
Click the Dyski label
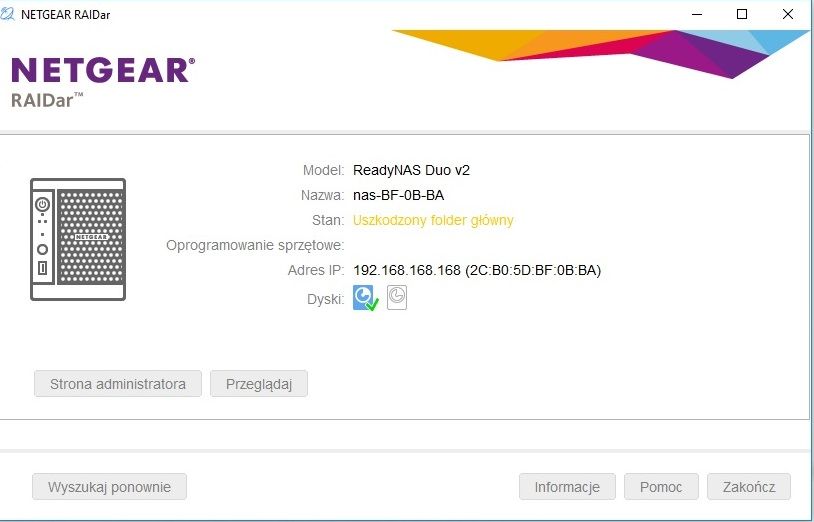click(x=326, y=299)
